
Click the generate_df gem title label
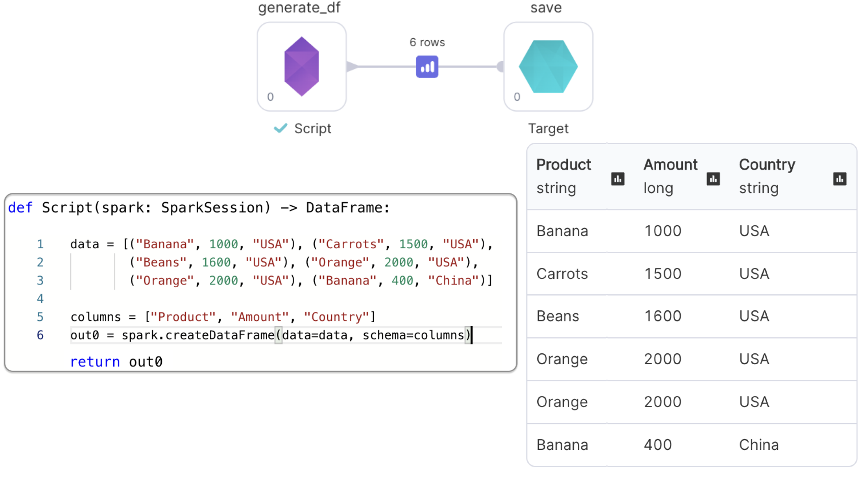(299, 7)
